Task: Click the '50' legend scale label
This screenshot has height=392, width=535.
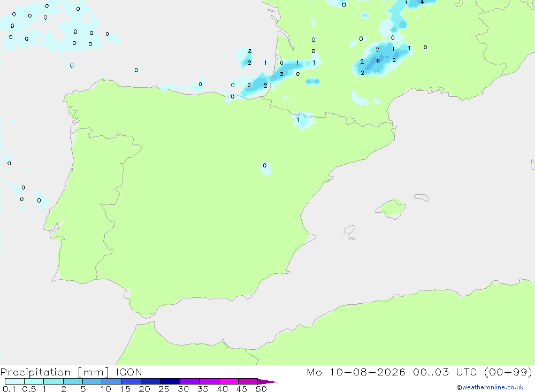Action: pos(261,389)
